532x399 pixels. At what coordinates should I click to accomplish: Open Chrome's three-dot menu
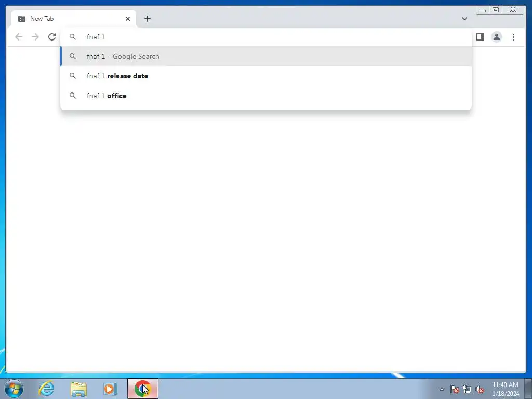[513, 37]
